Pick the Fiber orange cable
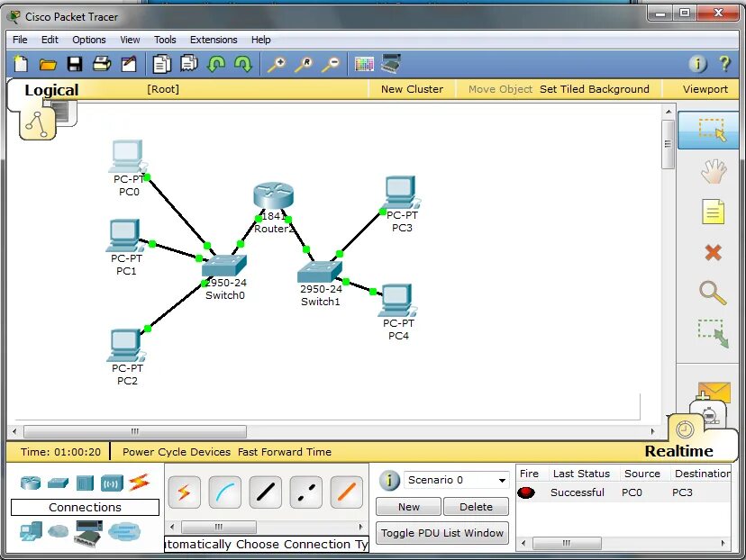Viewport: 746px width, 560px height. coord(346,492)
